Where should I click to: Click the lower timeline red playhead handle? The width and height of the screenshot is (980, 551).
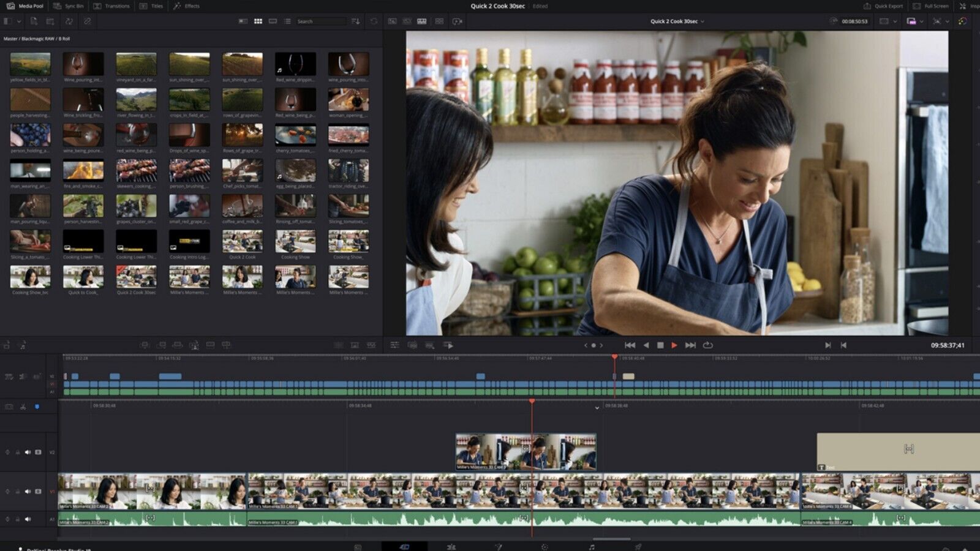coord(532,401)
